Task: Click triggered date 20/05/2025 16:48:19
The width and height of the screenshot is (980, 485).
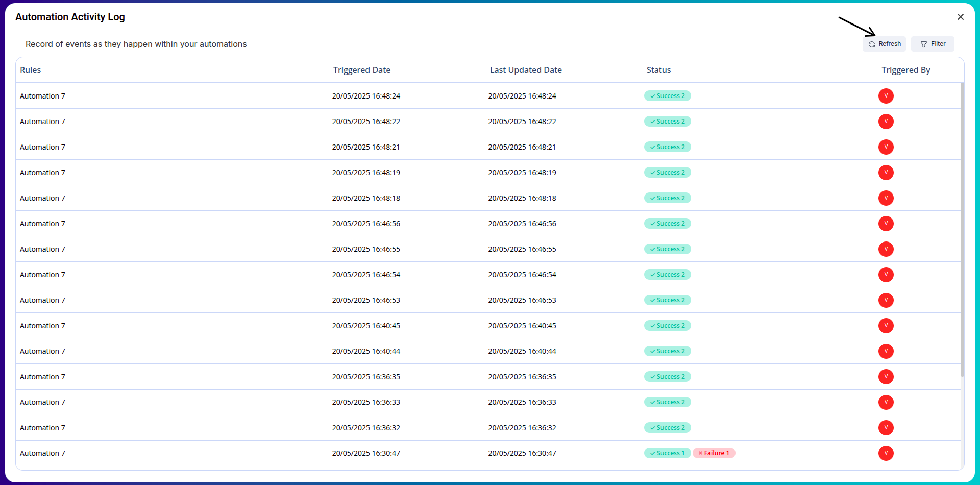Action: pos(366,173)
